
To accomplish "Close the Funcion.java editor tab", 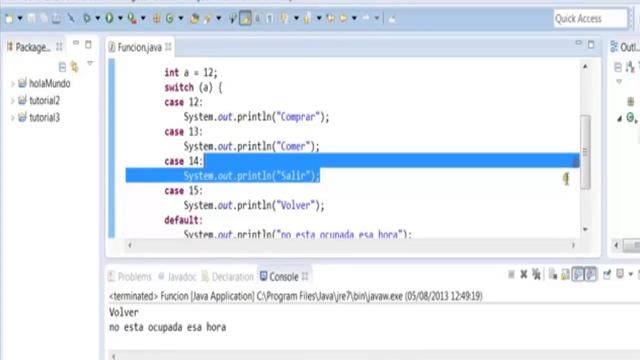I will 168,47.
